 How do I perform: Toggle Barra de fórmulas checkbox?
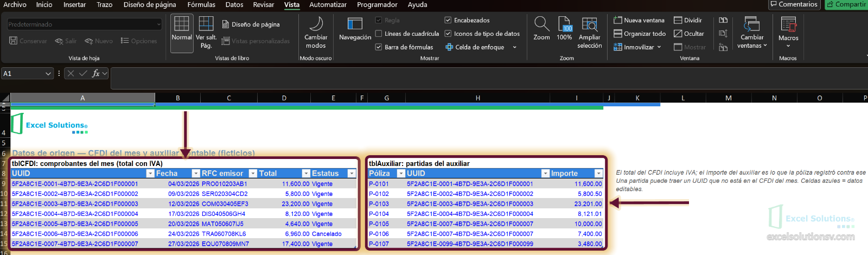pos(379,47)
